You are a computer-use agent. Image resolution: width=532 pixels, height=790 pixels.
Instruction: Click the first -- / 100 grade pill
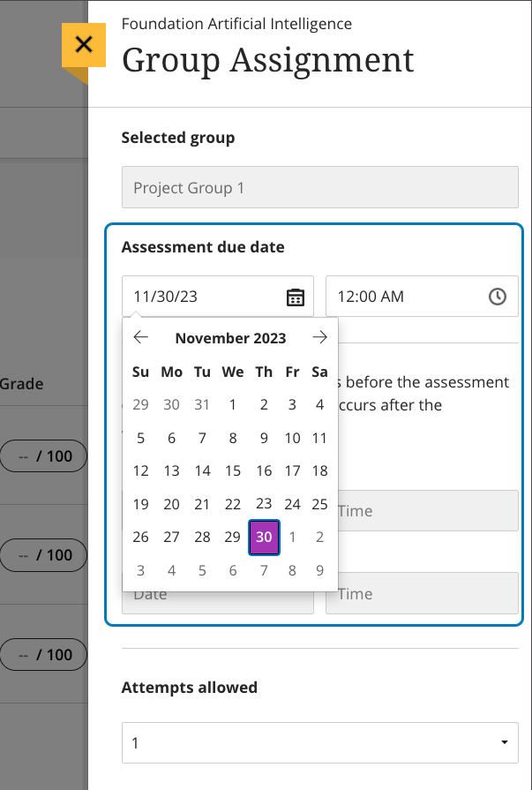pyautogui.click(x=43, y=455)
